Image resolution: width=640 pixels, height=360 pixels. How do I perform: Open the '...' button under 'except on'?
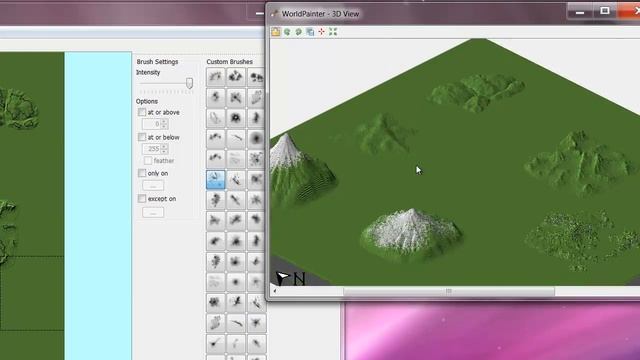tap(153, 213)
